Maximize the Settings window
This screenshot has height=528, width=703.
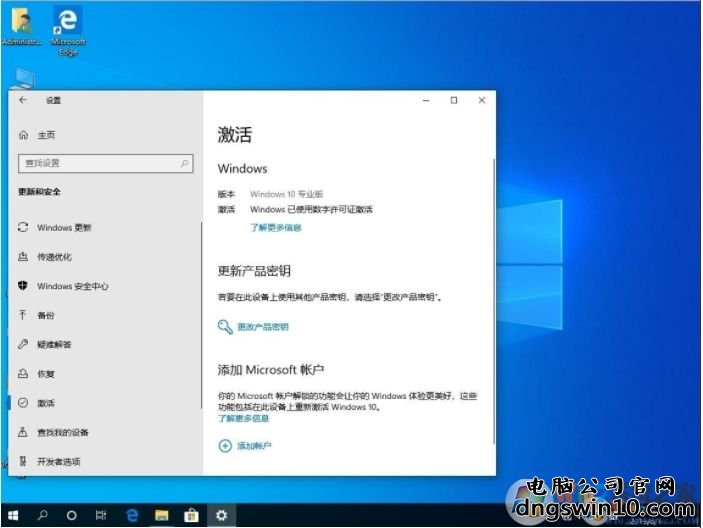pyautogui.click(x=454, y=100)
